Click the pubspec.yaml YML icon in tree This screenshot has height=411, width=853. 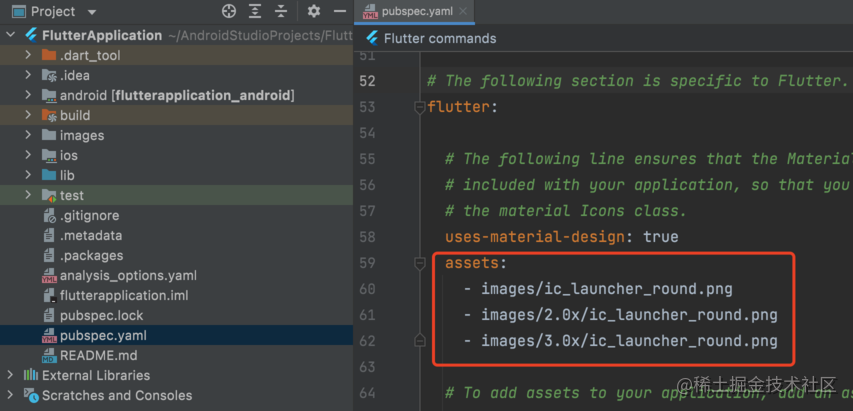[x=49, y=336]
